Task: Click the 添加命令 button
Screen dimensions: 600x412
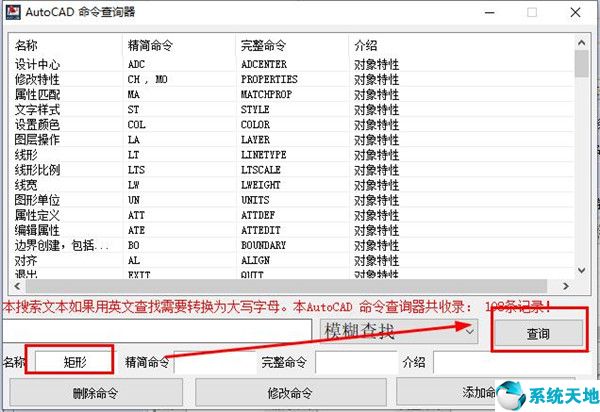Action: click(x=485, y=392)
